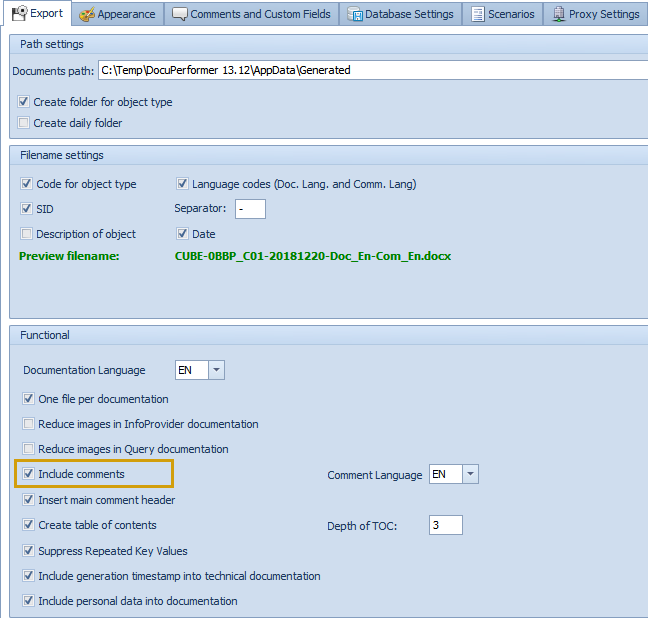Open the Database Settings tab
The height and width of the screenshot is (618, 648).
point(408,14)
